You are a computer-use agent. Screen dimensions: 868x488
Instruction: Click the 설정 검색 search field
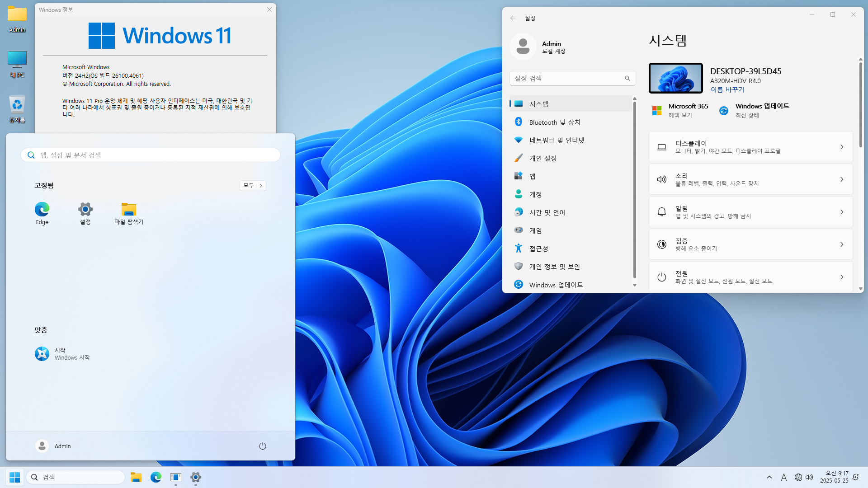click(569, 78)
